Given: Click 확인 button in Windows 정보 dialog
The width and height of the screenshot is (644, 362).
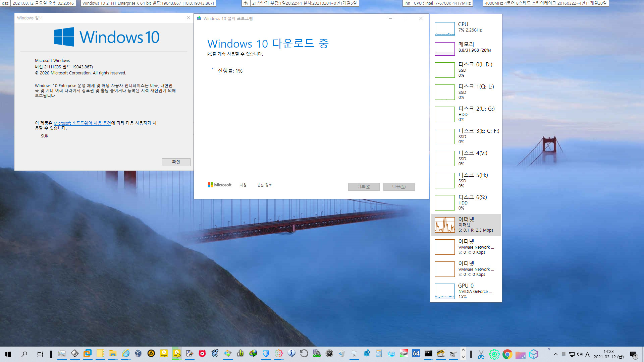Looking at the screenshot, I should click(176, 162).
